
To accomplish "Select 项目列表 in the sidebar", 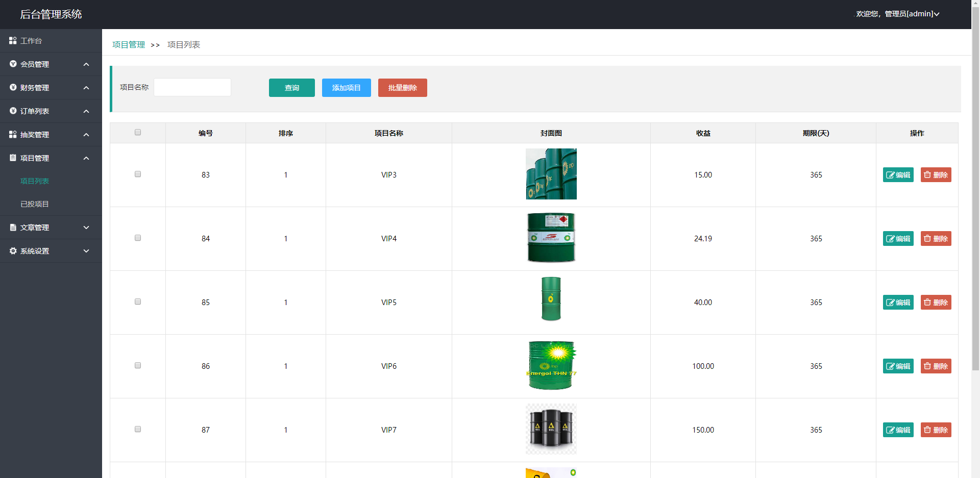I will (35, 181).
